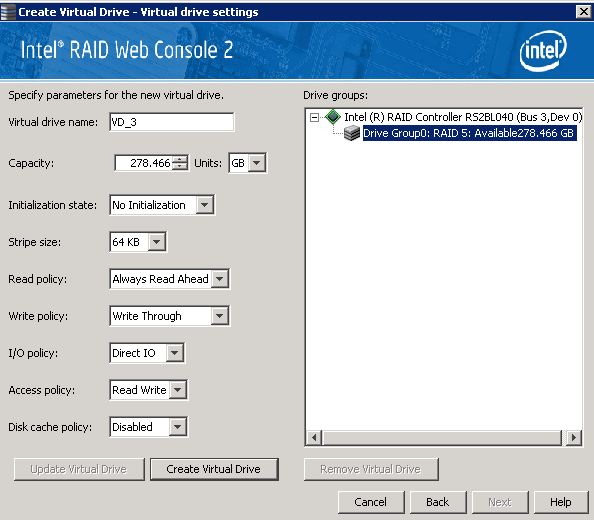Open the Stripe size dropdown
Screen dimensions: 594x520
(157, 242)
